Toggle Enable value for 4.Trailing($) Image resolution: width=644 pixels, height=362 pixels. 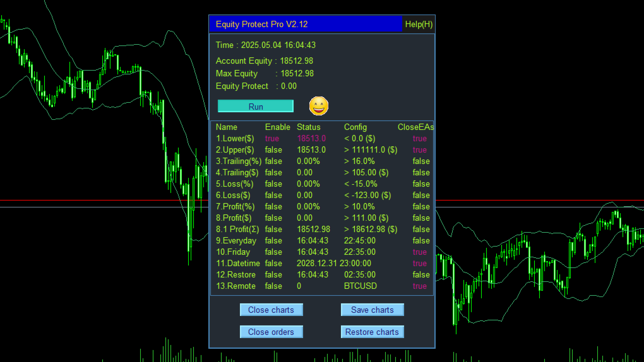pos(273,173)
